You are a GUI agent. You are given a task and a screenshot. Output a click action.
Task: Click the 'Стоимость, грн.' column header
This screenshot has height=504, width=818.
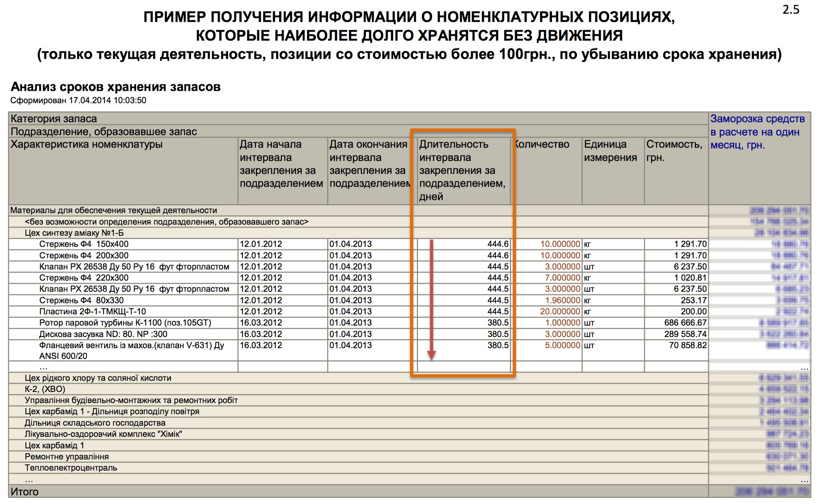point(674,151)
